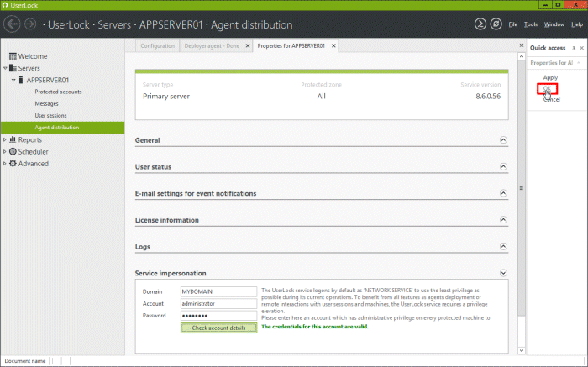Collapse the Servers tree node arrow
This screenshot has width=588, height=367.
tap(5, 68)
